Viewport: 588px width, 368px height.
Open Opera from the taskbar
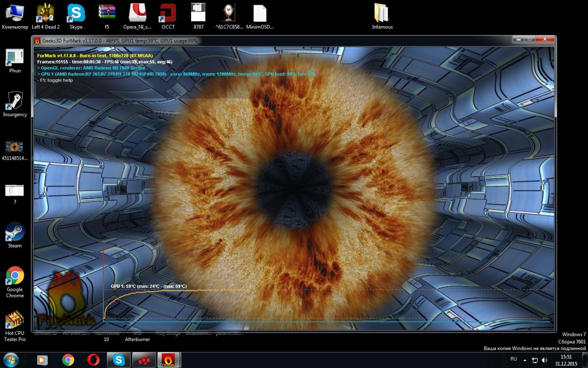click(93, 360)
